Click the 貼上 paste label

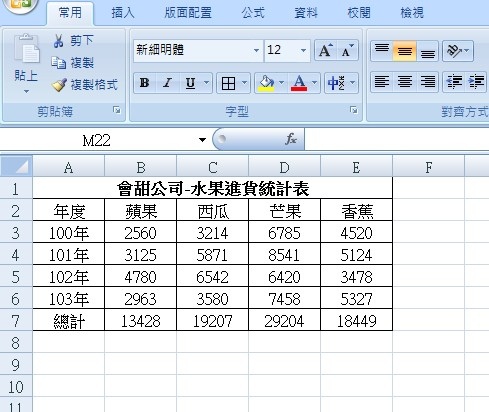coord(26,76)
